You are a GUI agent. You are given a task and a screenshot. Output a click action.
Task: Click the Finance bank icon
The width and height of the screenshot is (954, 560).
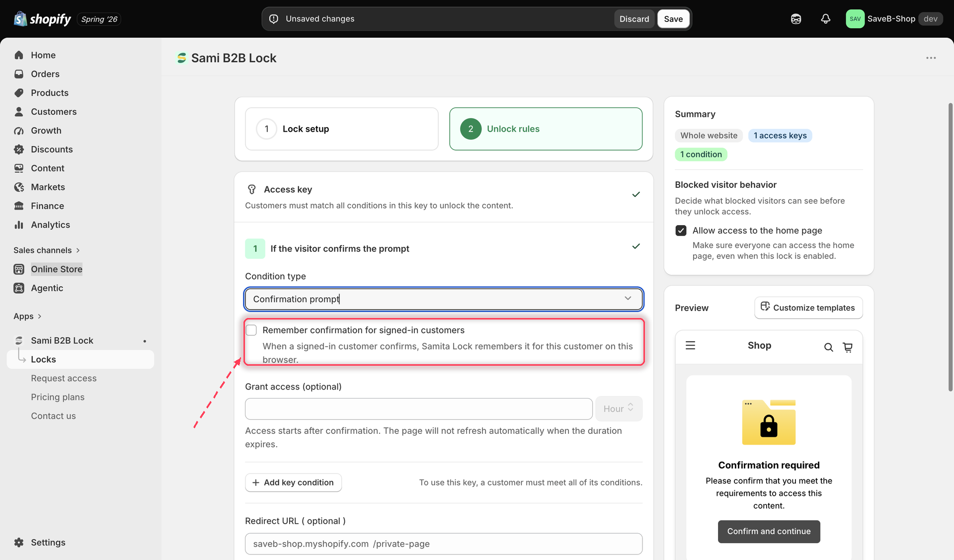click(19, 206)
